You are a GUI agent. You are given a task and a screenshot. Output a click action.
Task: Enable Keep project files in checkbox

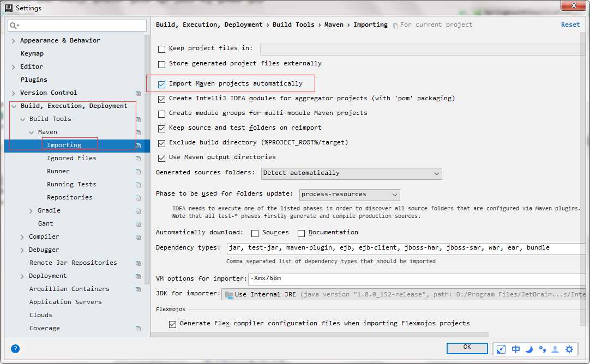tap(161, 49)
